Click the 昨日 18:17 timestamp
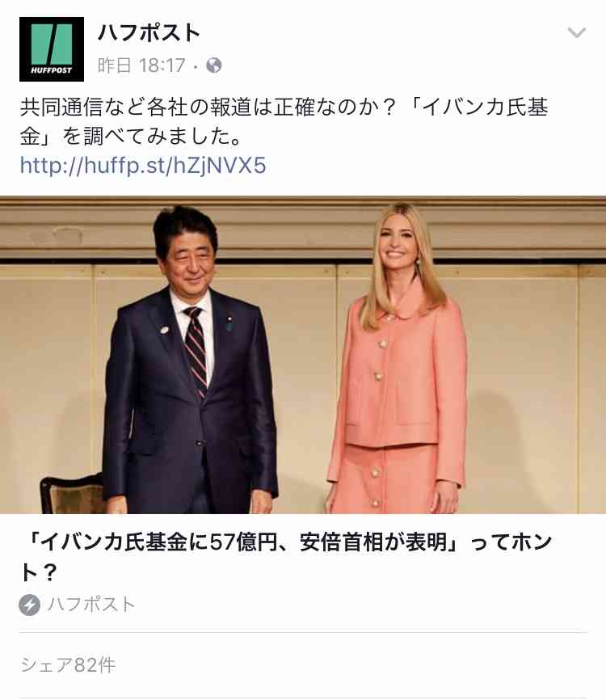606x700 pixels. coord(141,65)
